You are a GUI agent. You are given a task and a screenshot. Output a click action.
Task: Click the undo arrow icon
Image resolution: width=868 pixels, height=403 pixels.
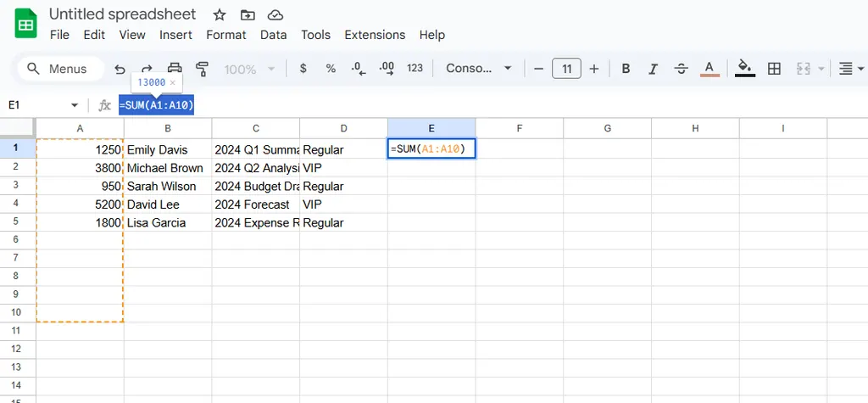[x=120, y=69]
